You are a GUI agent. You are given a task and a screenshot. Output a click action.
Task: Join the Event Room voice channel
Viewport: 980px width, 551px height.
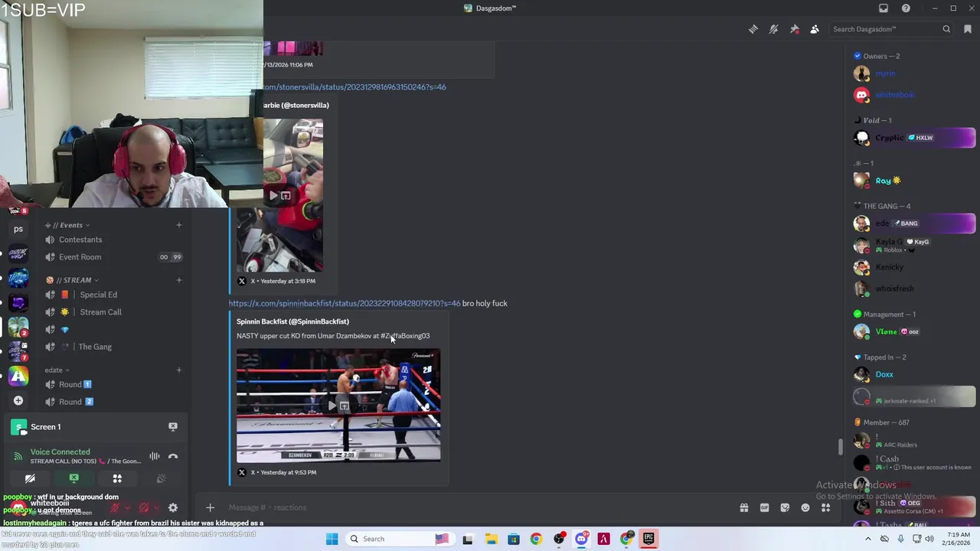click(80, 257)
